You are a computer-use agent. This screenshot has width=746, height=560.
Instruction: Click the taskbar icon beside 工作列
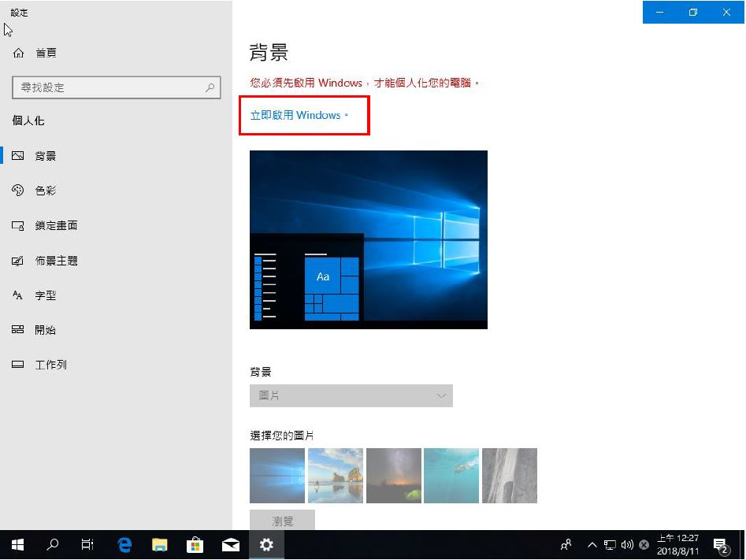17,365
